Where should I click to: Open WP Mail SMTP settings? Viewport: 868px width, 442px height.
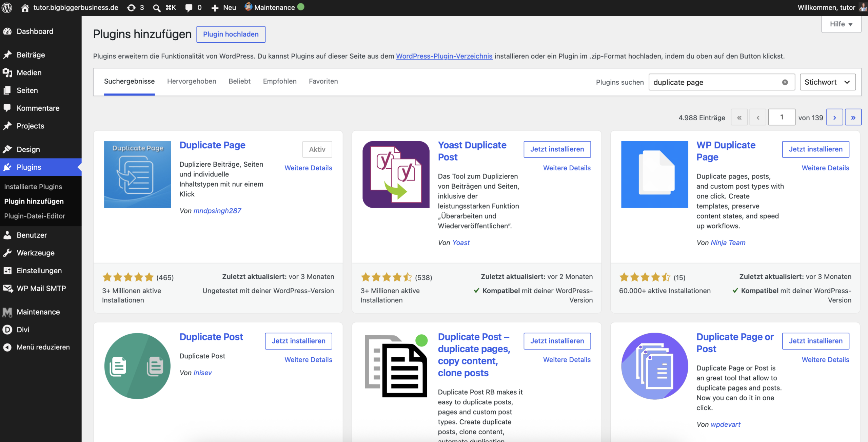point(41,288)
